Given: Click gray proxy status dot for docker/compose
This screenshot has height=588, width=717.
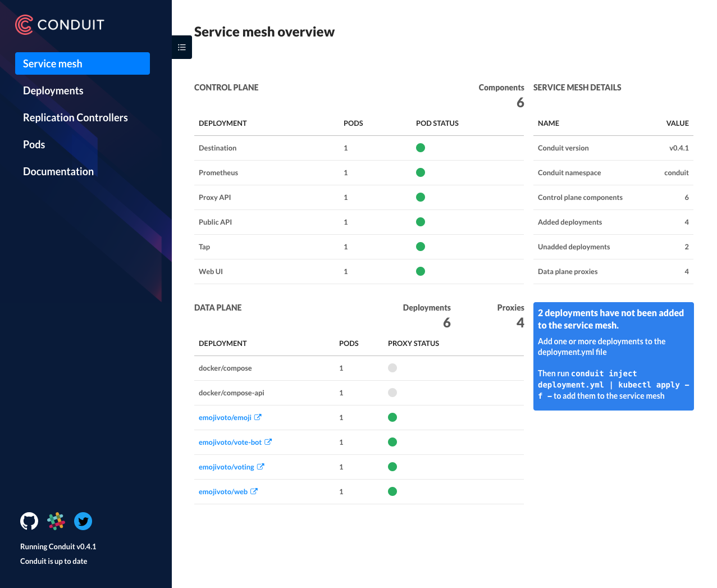Looking at the screenshot, I should click(x=392, y=368).
